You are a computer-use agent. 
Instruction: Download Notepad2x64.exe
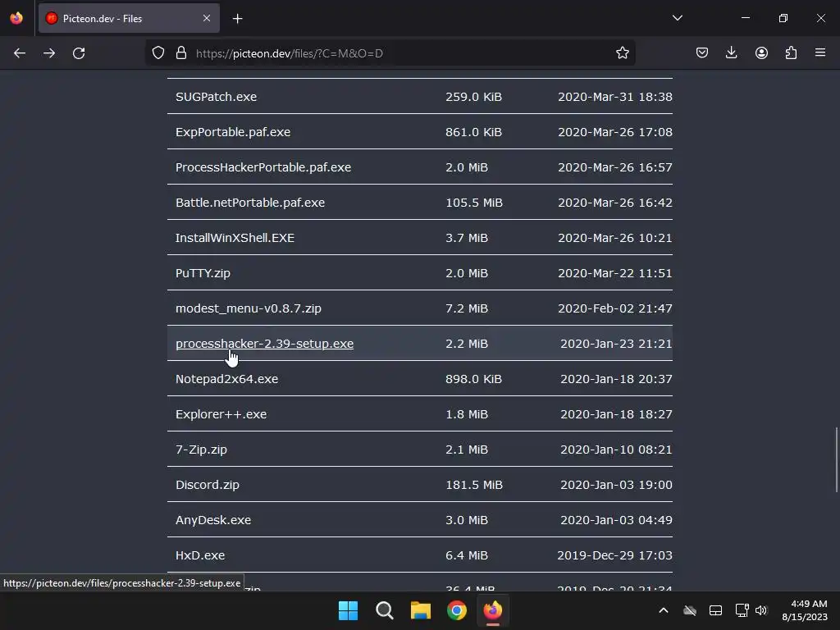226,379
